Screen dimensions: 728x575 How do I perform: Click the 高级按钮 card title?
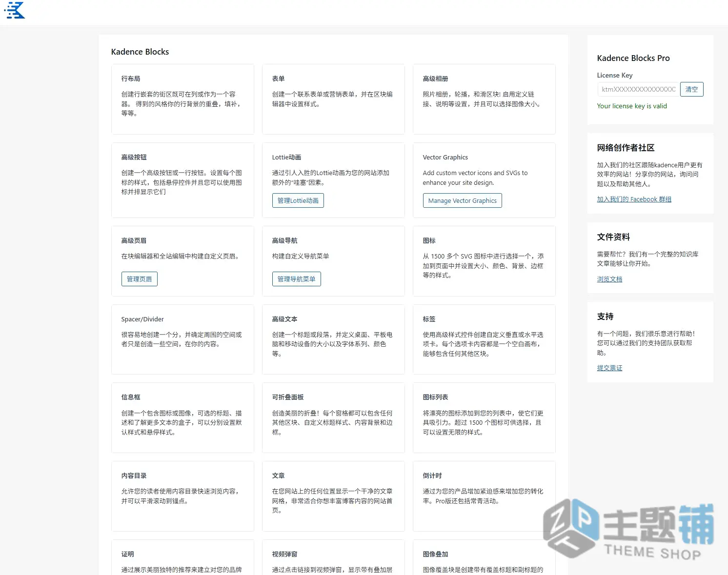(x=134, y=157)
